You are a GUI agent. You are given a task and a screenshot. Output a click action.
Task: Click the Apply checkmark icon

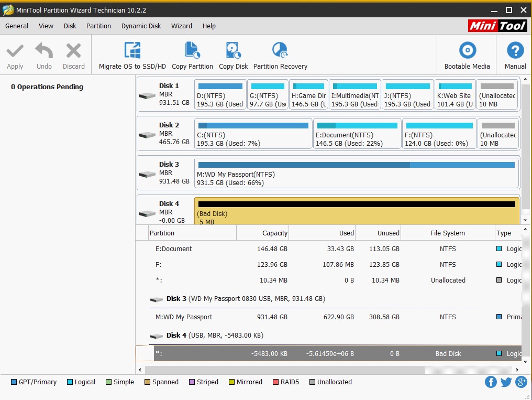pos(15,51)
